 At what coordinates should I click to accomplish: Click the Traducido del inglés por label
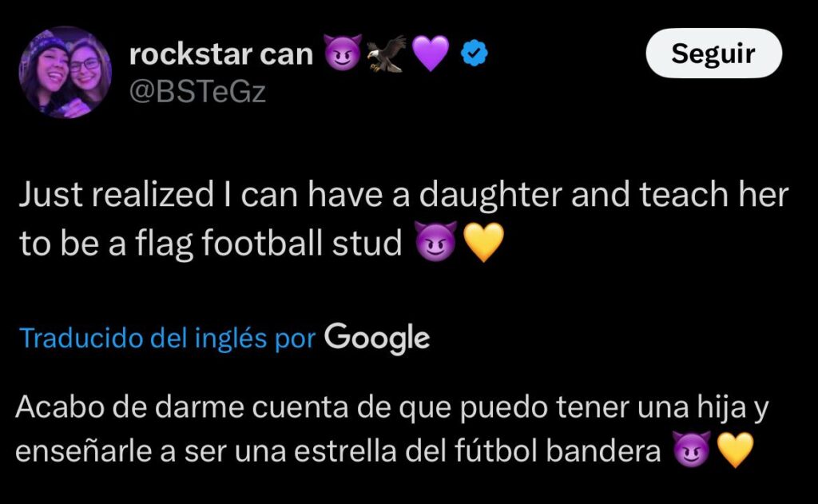coord(169,338)
